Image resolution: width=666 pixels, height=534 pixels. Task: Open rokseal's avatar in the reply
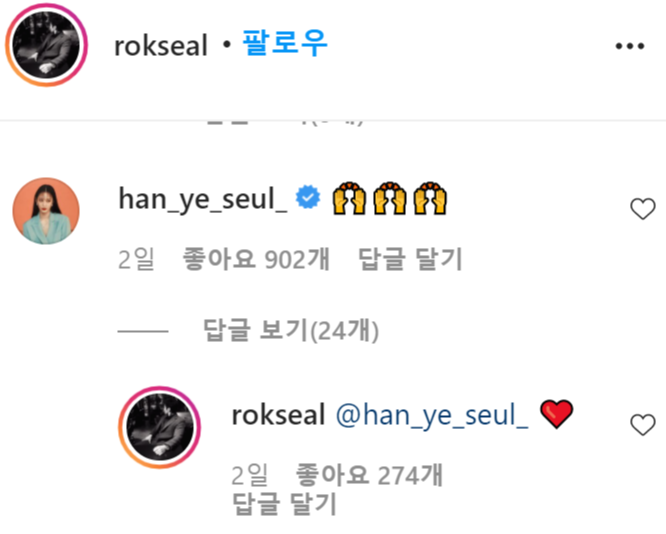click(x=160, y=427)
